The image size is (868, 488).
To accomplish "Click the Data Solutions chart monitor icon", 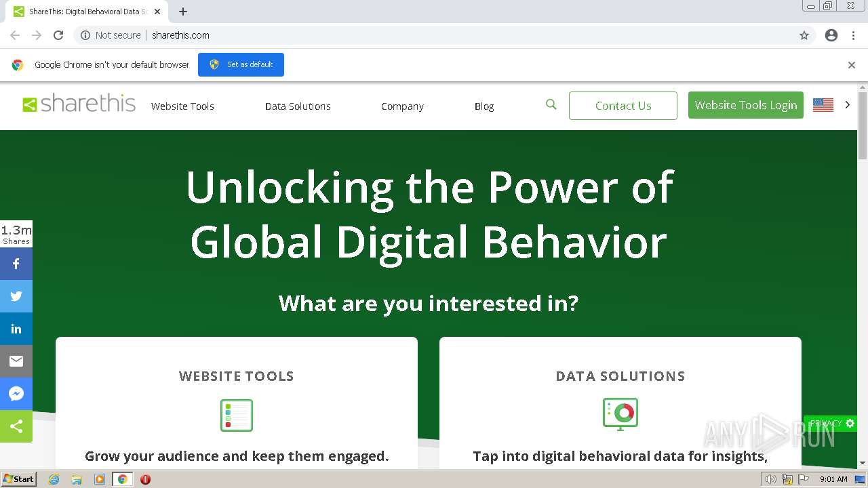I will [x=620, y=414].
